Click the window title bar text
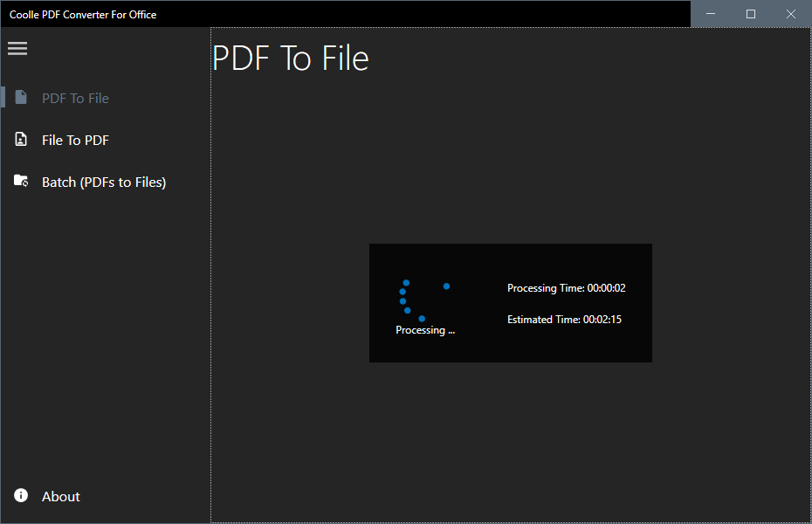The height and width of the screenshot is (524, 812). [83, 15]
